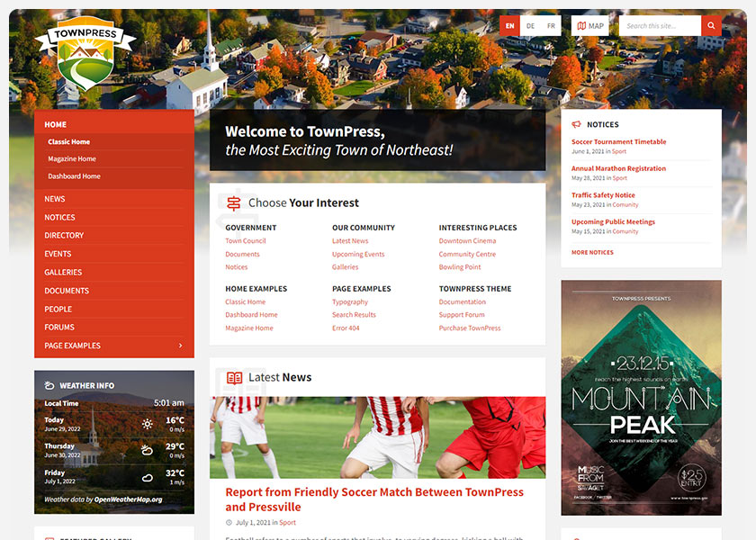Click the partly cloudy icon for Thursday
The height and width of the screenshot is (540, 756).
pos(147,450)
